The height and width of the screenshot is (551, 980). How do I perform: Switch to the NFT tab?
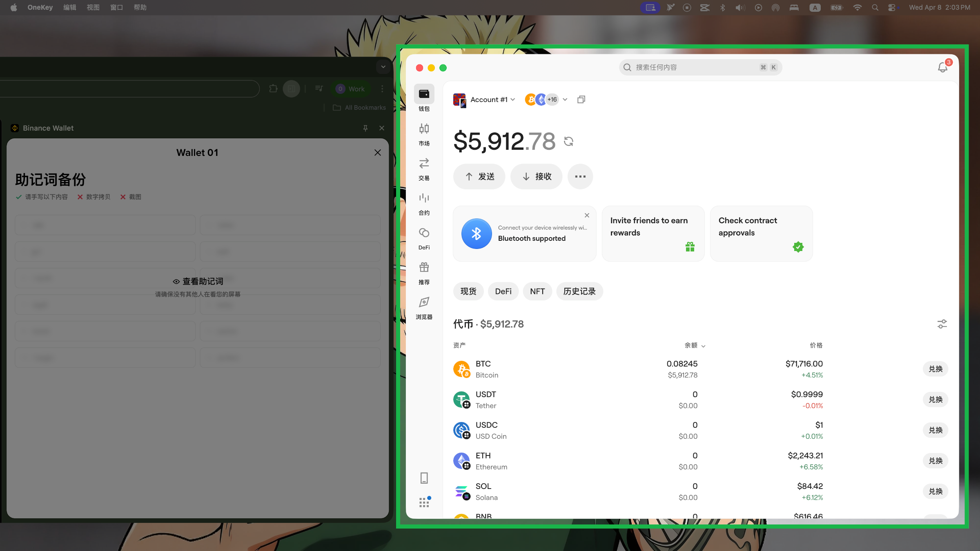537,291
